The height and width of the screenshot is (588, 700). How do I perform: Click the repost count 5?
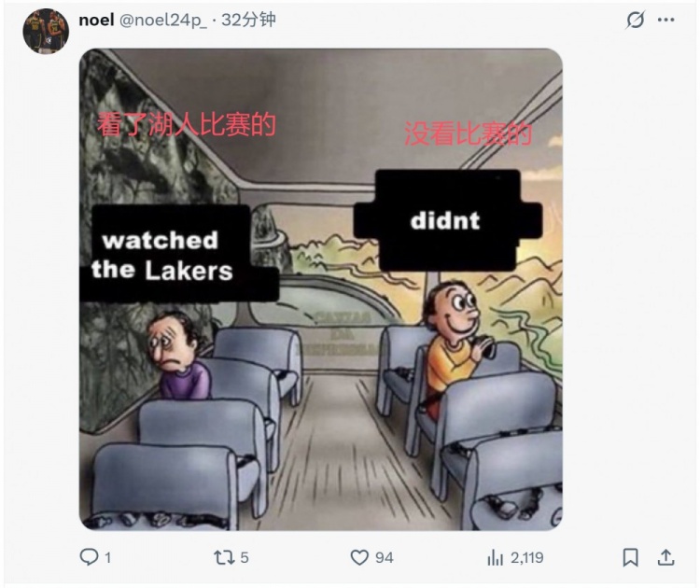(245, 557)
